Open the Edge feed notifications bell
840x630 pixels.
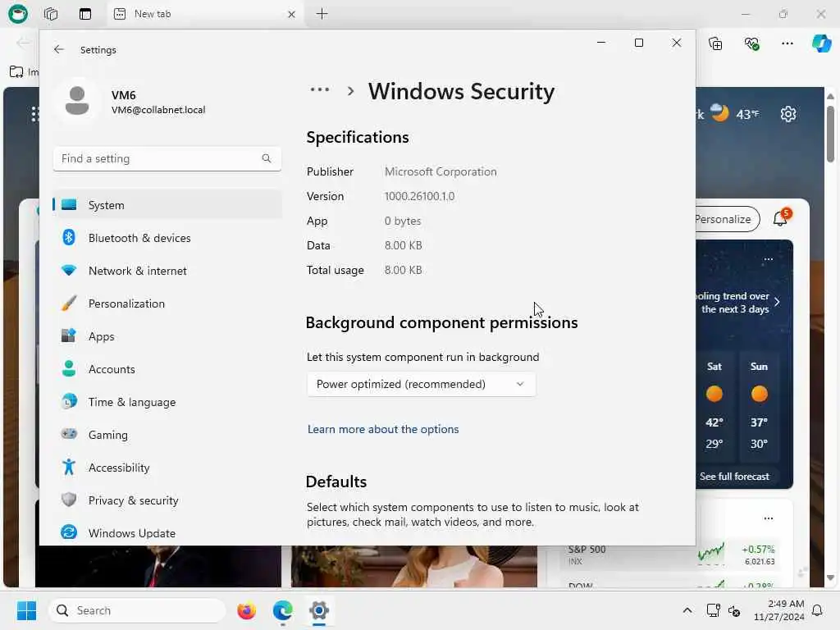[781, 217]
